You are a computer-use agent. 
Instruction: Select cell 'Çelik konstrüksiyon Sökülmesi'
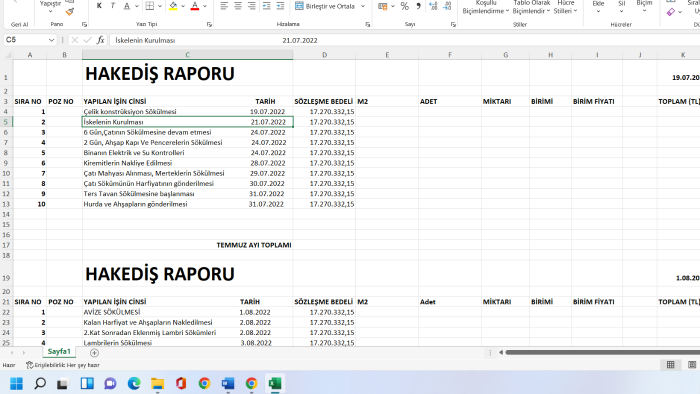coord(188,112)
